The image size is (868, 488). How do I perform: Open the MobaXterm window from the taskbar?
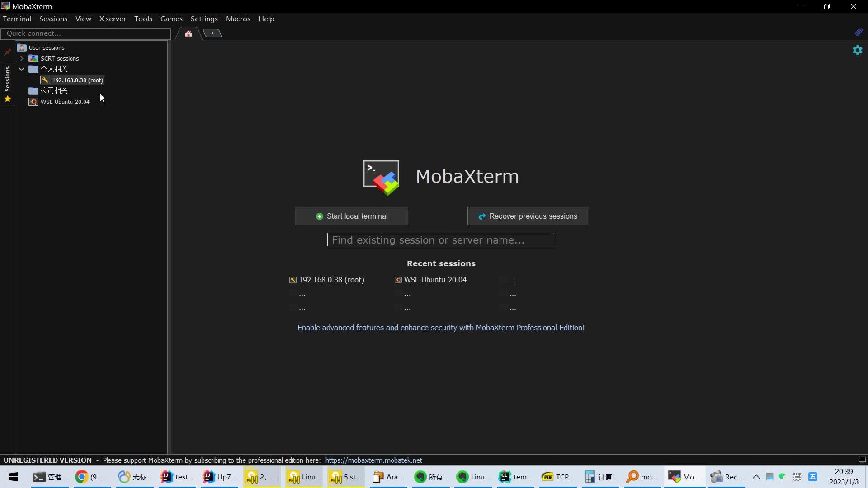tap(684, 477)
